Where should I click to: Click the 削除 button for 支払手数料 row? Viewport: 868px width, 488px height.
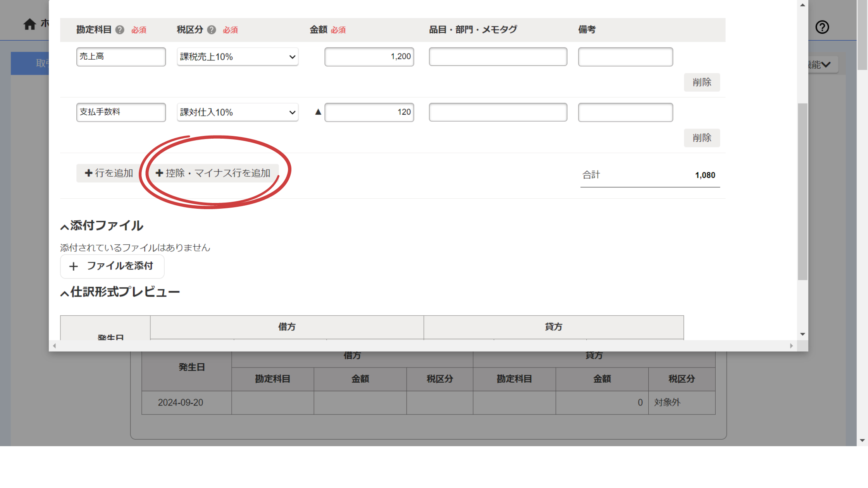click(702, 138)
